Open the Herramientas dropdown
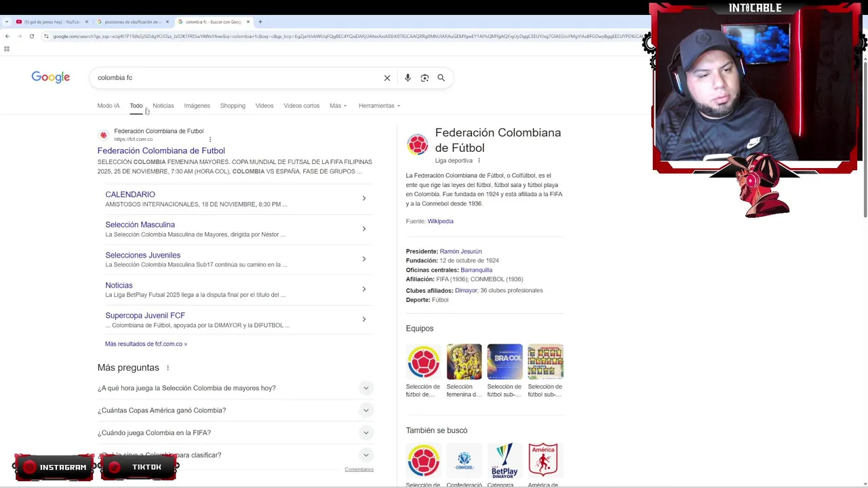Screen dimensions: 868x488 pos(379,106)
